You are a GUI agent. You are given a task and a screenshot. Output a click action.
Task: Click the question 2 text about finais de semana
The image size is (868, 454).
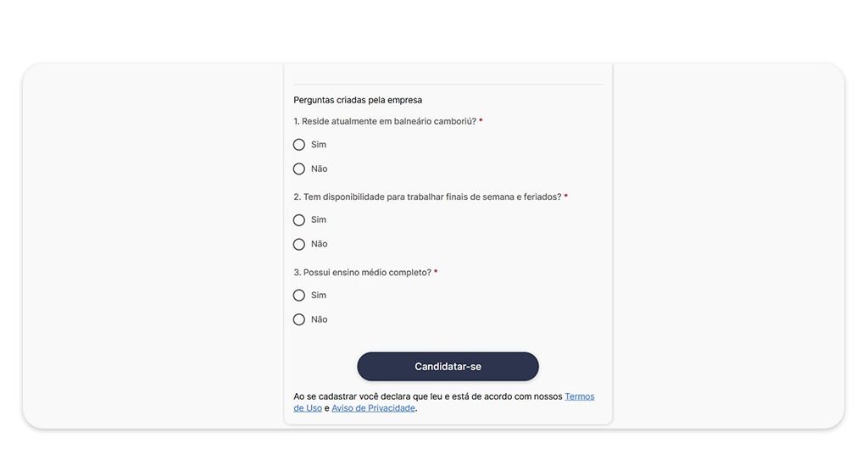427,197
